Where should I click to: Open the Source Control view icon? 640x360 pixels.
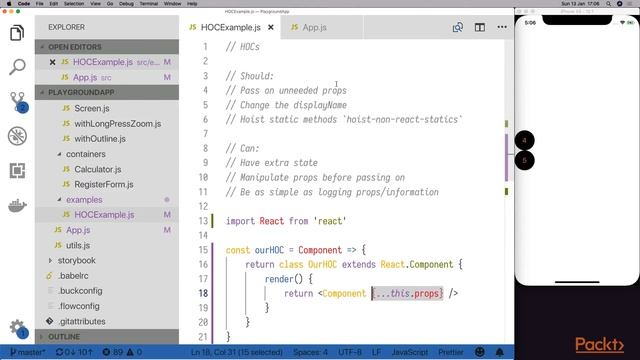18,101
